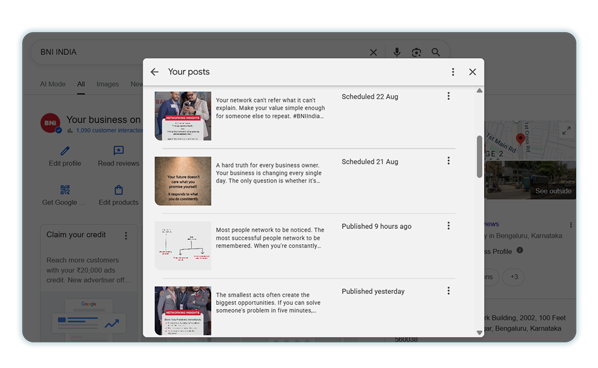
Task: Click the Scheduled 21 Aug status text
Action: [x=370, y=162]
